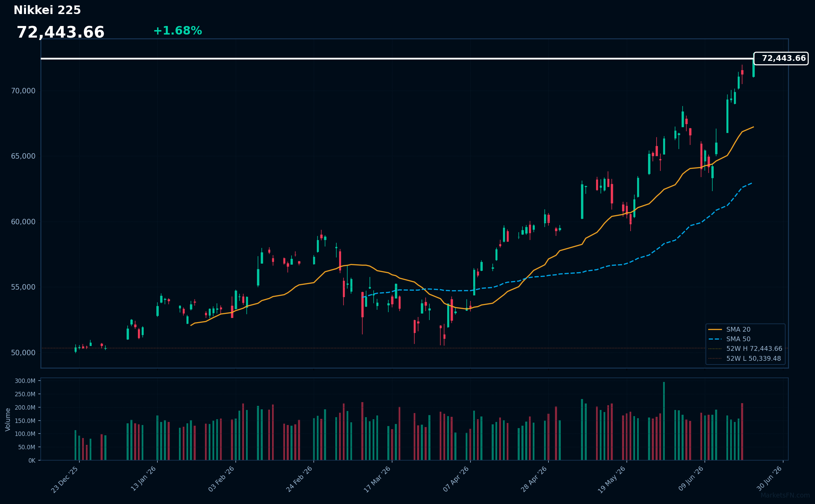815x504 pixels.
Task: Click the 72,443.66 price tag on right axis
Action: pos(781,58)
